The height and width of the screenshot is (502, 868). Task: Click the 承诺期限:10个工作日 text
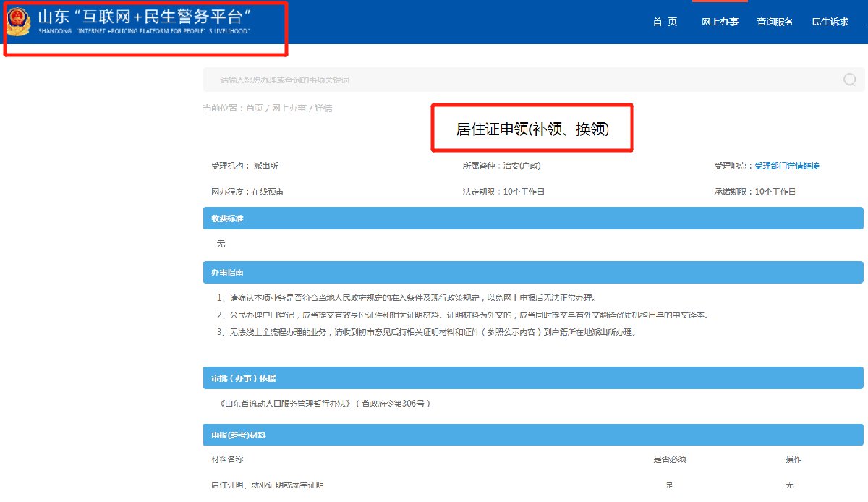pyautogui.click(x=754, y=192)
